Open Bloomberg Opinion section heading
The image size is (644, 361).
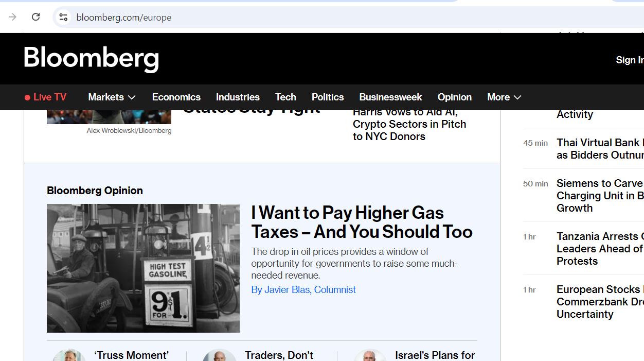(95, 191)
